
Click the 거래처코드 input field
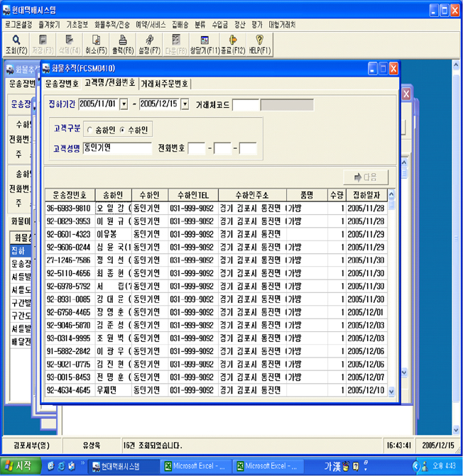click(246, 105)
